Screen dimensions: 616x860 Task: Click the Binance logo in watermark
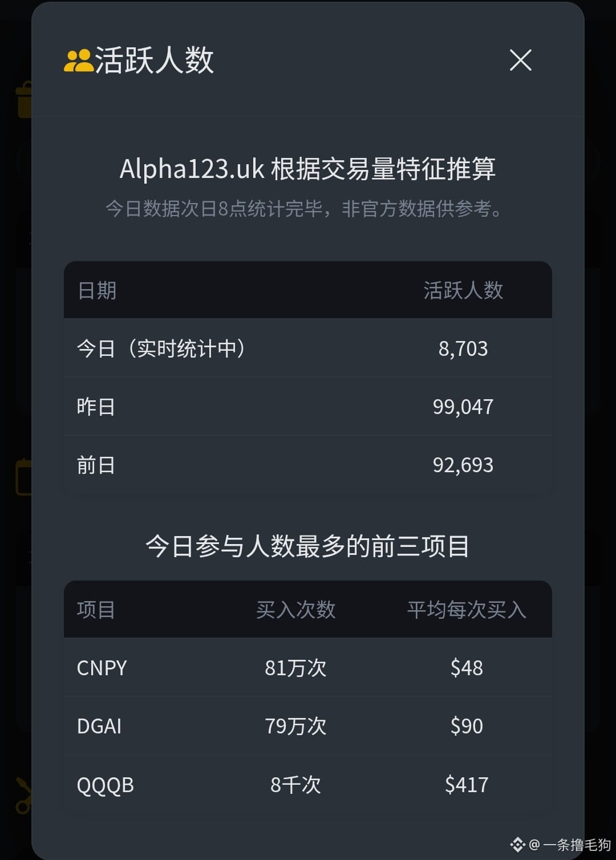[518, 844]
